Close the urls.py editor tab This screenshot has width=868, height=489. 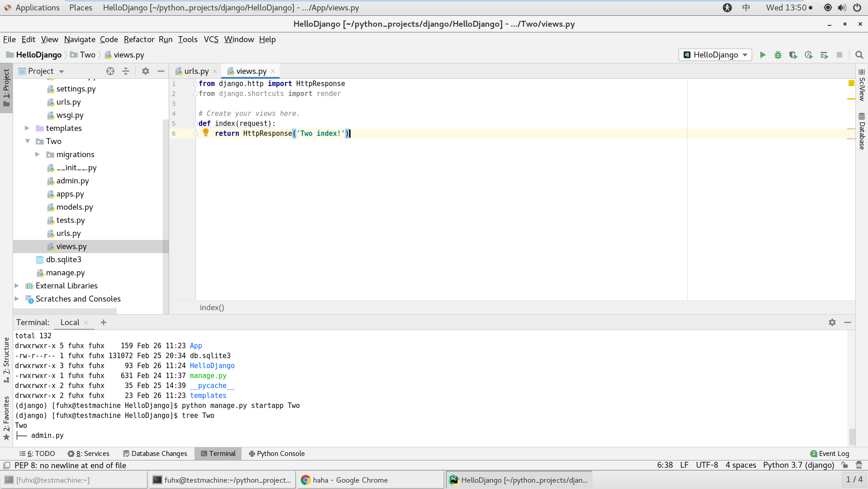pos(215,71)
